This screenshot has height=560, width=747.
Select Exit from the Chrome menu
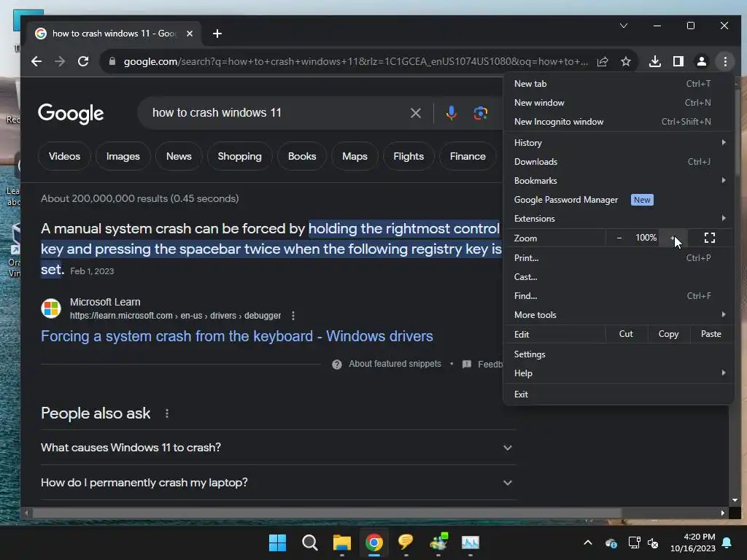tap(619, 394)
